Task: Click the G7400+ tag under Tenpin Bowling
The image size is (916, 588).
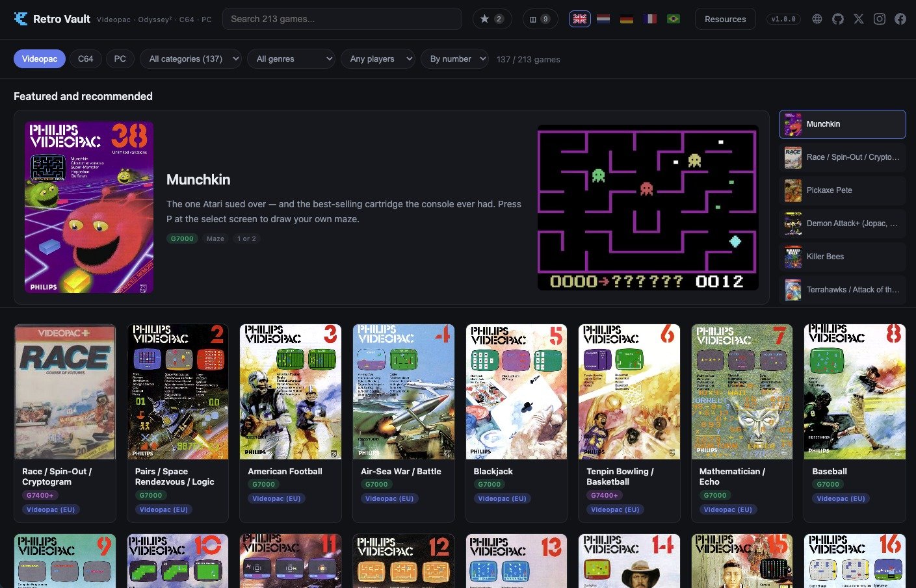Action: (x=604, y=495)
